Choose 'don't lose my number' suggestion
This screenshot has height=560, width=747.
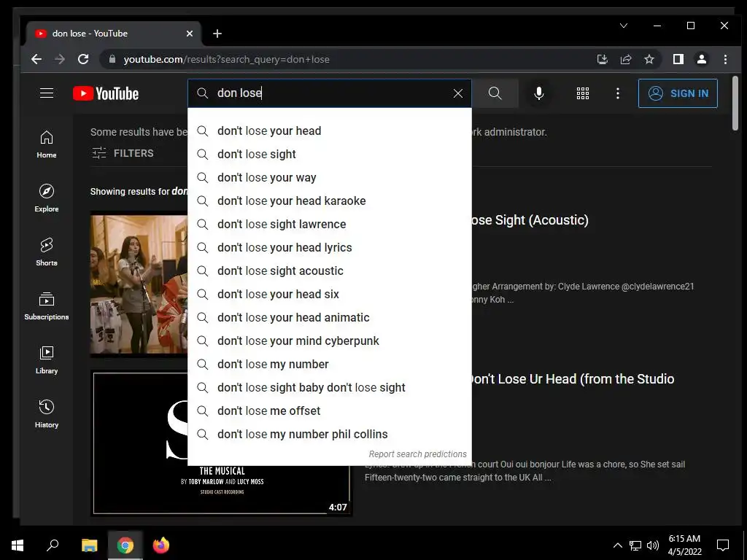point(330,365)
